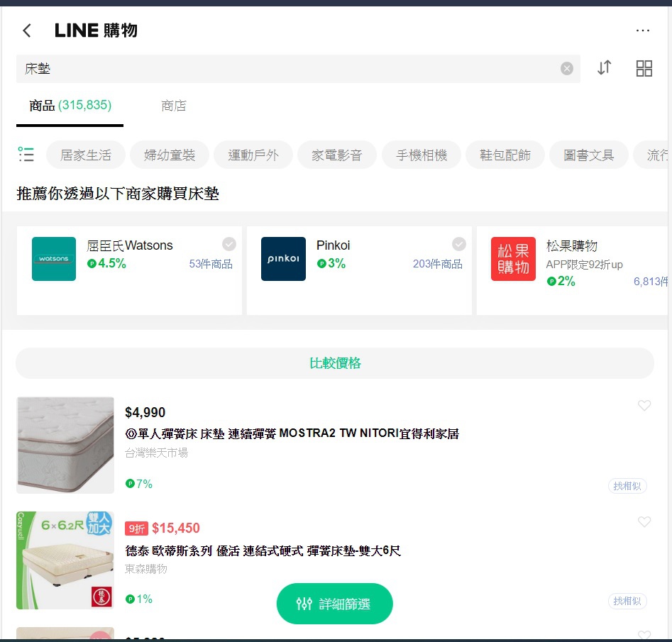Filter by 圖書文具 category

pos(589,155)
